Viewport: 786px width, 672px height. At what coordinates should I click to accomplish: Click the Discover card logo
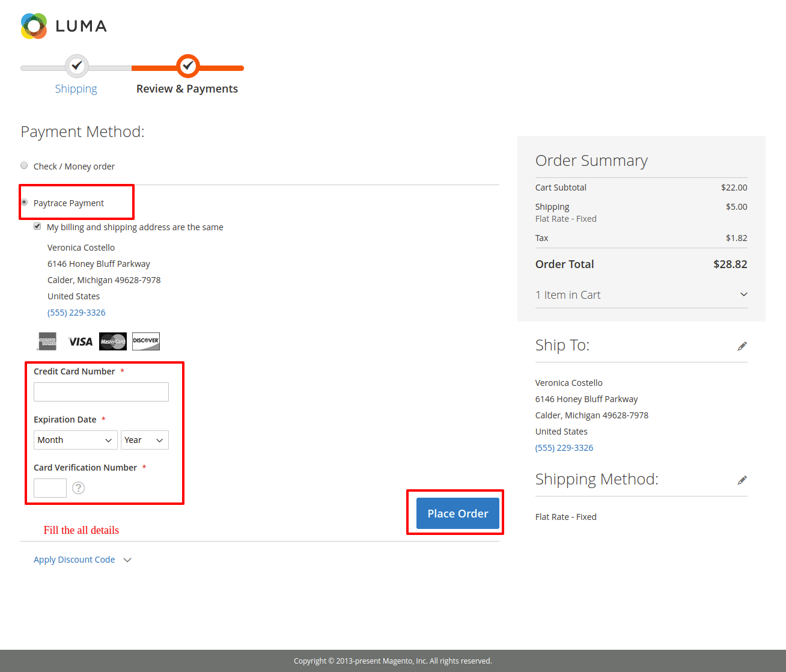[x=146, y=341]
